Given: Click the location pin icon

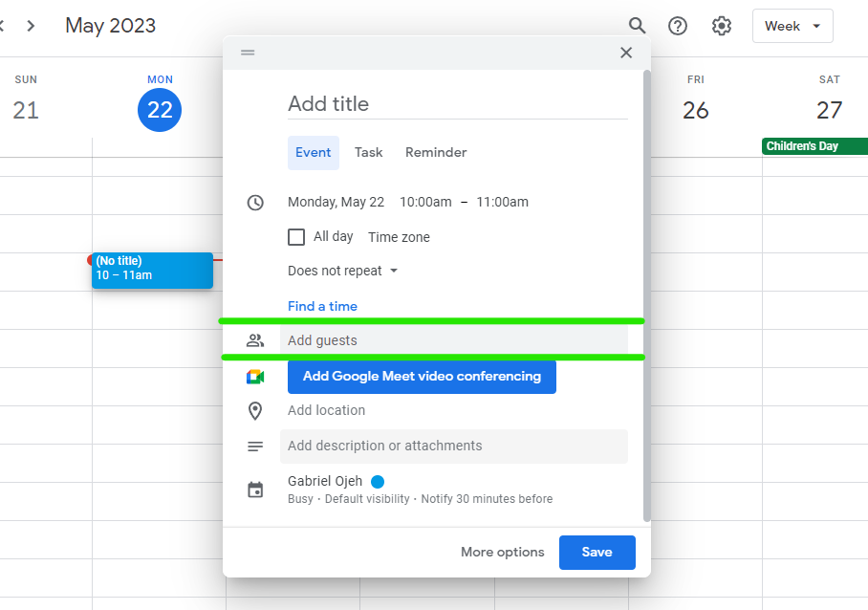Looking at the screenshot, I should coord(255,411).
